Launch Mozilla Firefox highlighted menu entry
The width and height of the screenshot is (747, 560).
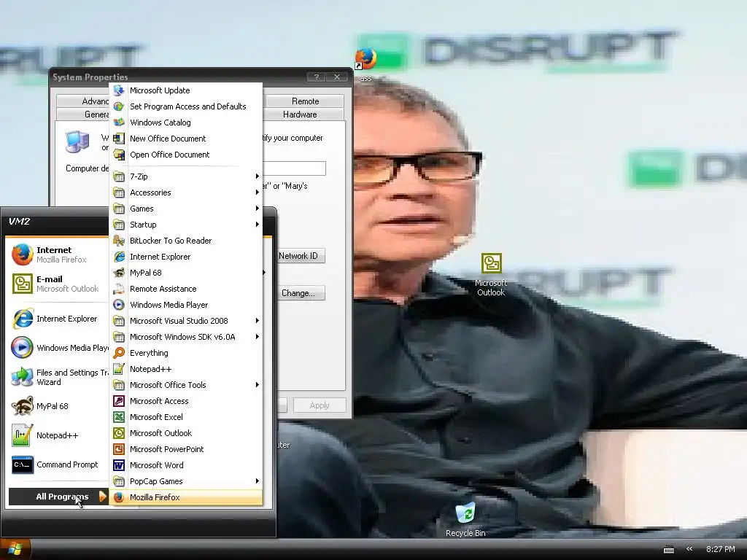pos(186,497)
